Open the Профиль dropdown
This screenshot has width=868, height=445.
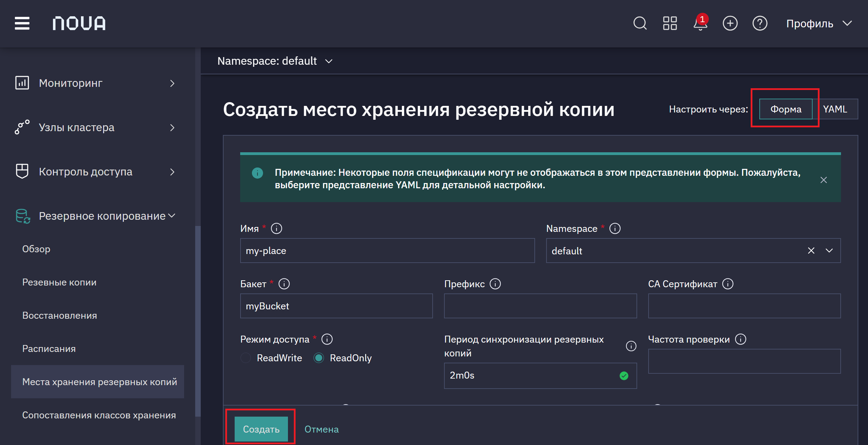pos(819,23)
